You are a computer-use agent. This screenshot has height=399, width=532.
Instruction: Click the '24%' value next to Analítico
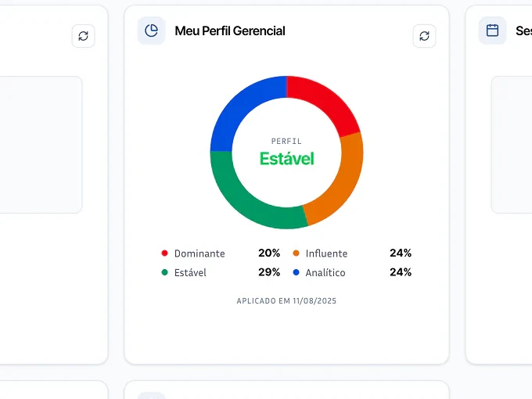point(401,271)
